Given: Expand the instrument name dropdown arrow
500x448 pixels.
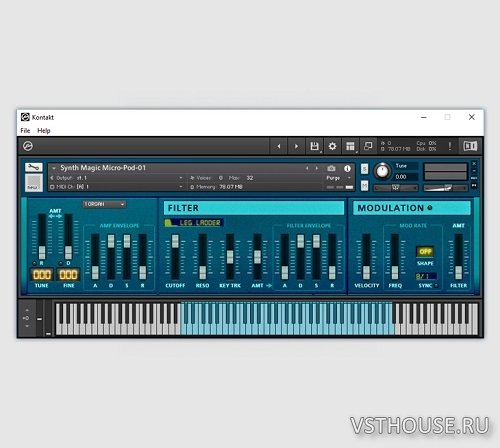Looking at the screenshot, I should (54, 168).
